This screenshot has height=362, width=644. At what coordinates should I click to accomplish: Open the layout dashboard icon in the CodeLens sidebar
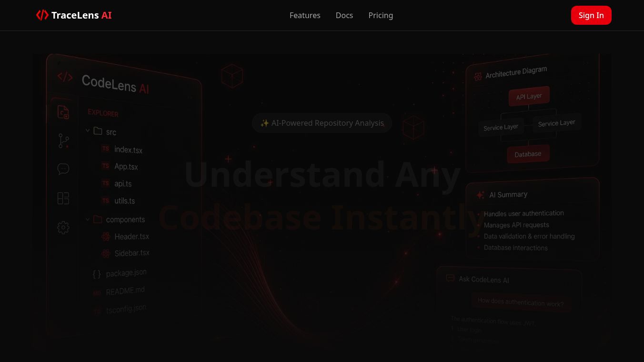point(63,198)
